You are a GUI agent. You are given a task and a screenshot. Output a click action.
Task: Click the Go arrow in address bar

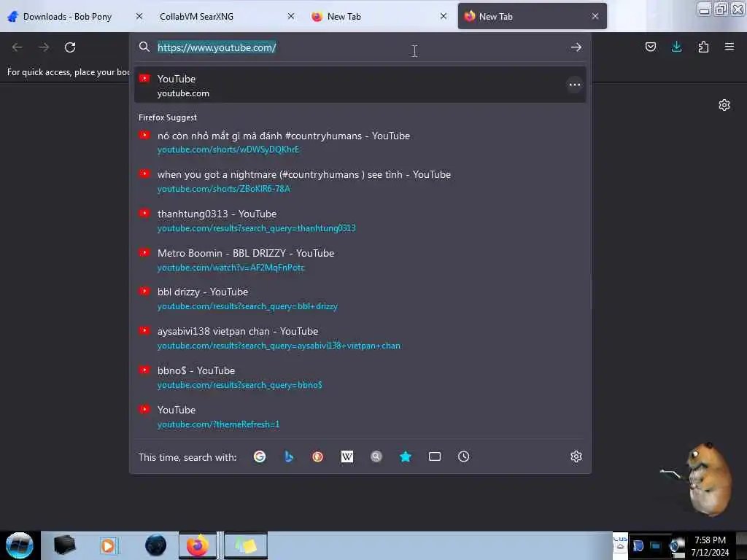pyautogui.click(x=576, y=47)
